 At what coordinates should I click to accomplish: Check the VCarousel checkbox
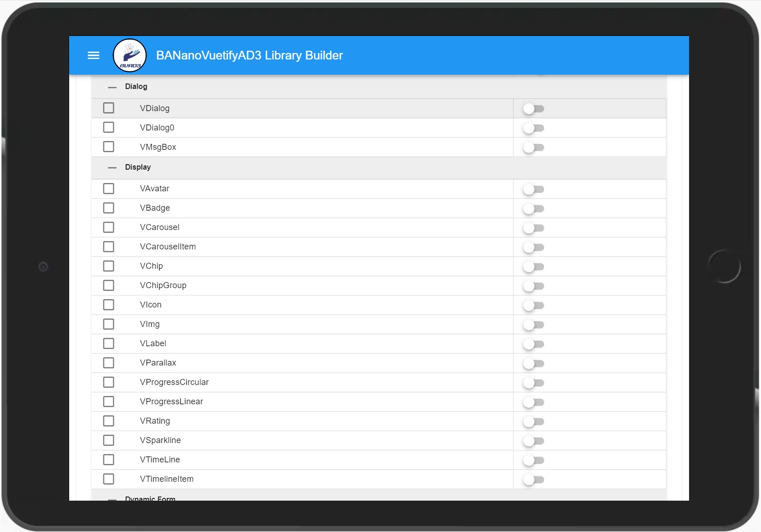pos(109,227)
